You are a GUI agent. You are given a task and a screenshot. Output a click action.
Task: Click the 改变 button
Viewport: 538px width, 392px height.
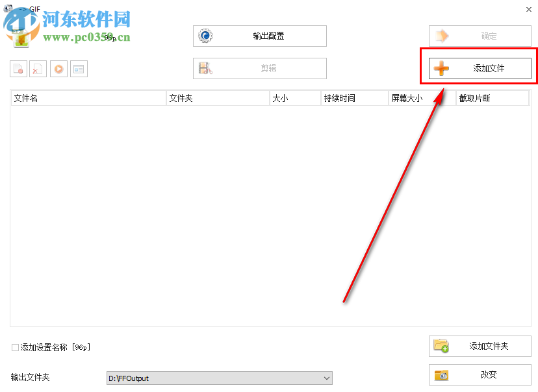tap(481, 374)
